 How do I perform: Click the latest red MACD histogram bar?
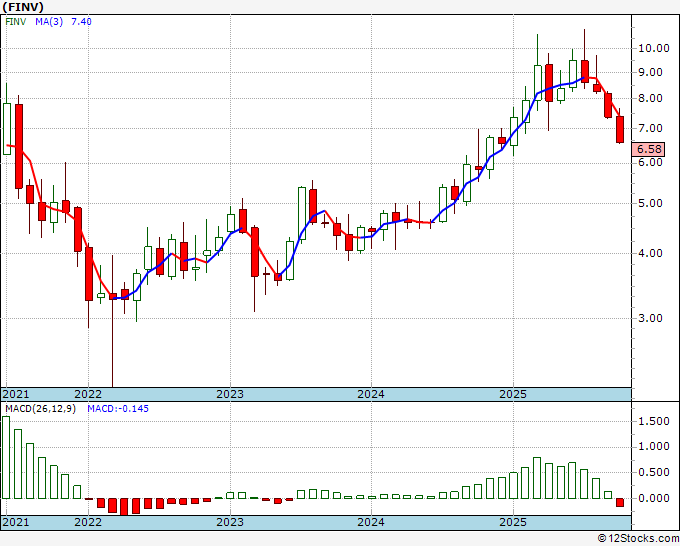(620, 502)
